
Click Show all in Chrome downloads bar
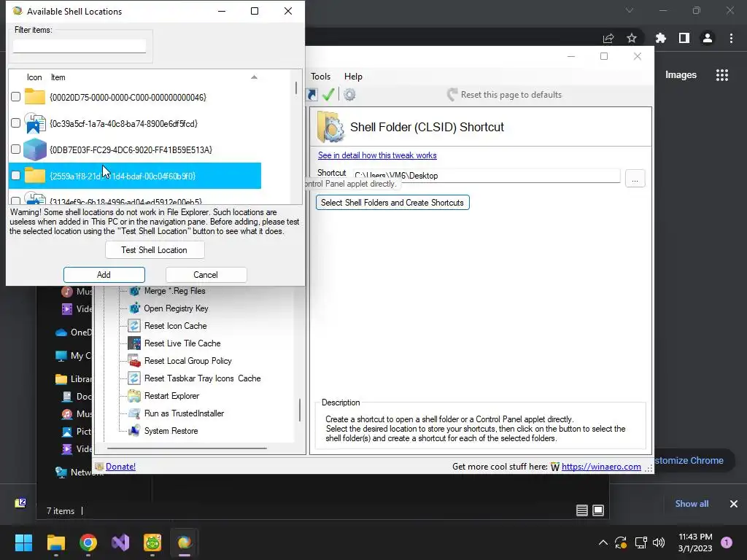click(x=692, y=504)
